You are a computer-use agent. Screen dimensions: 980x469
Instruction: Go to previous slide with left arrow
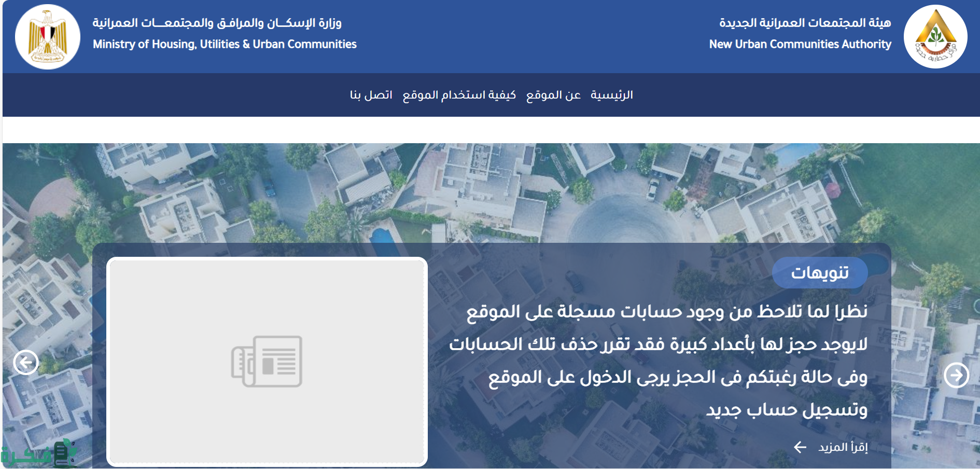[x=26, y=362]
